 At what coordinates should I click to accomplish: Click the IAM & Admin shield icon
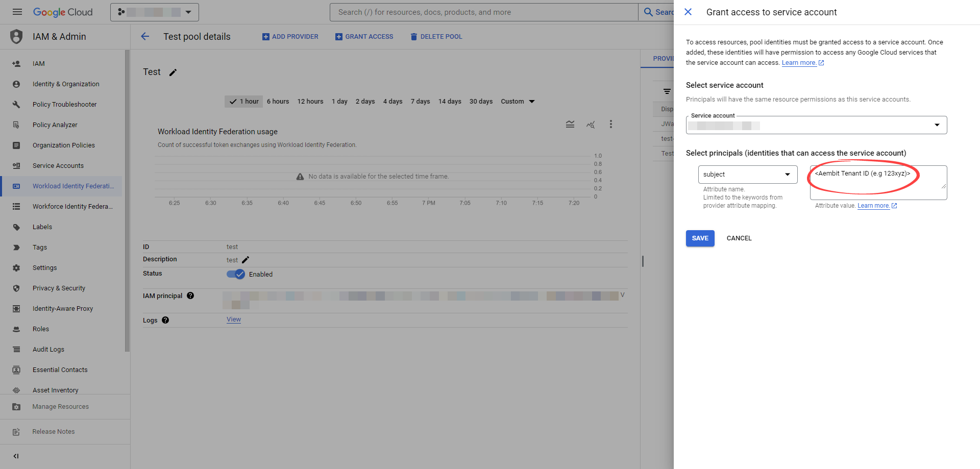click(x=16, y=37)
